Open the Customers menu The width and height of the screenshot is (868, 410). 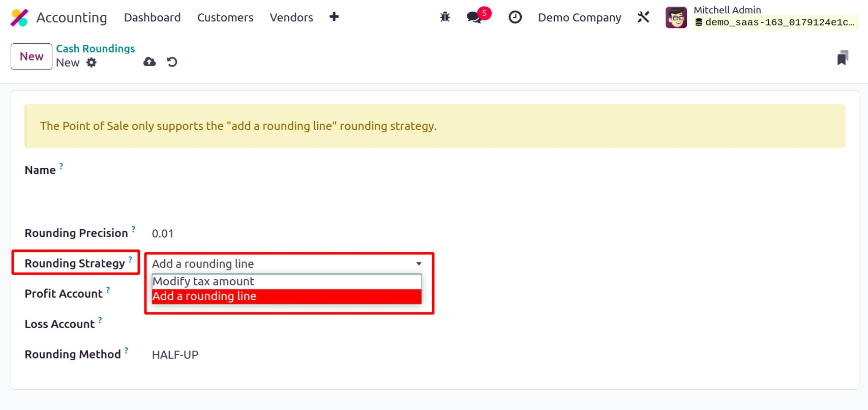(225, 18)
